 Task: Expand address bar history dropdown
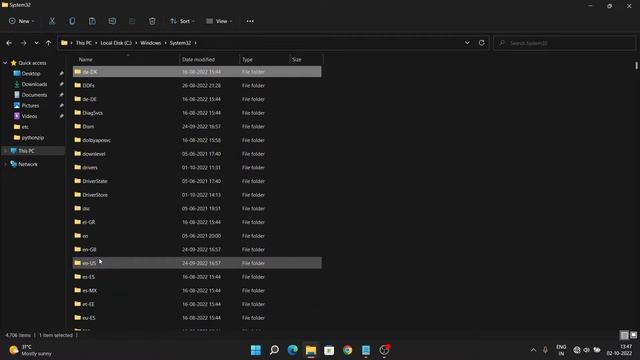[x=467, y=43]
